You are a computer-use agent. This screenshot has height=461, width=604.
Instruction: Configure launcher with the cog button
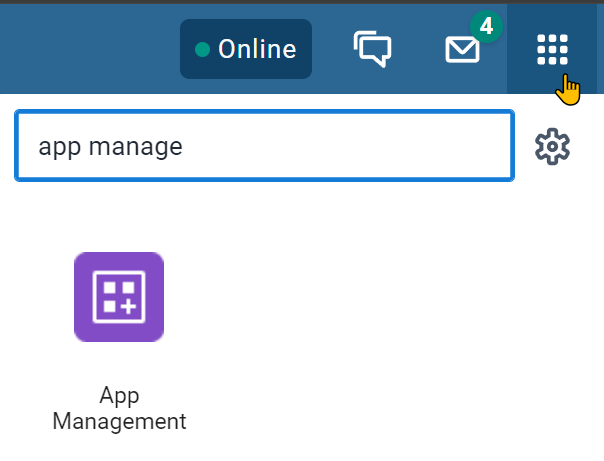click(552, 146)
